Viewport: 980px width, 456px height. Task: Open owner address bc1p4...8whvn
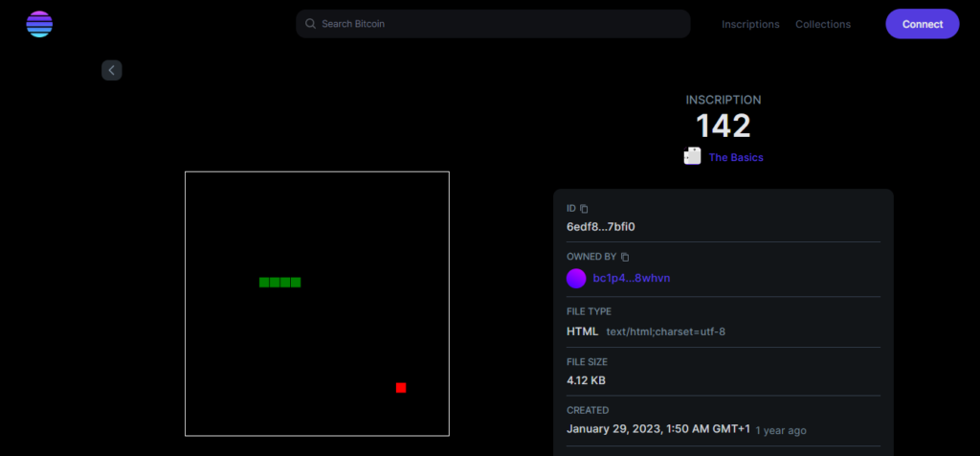(x=632, y=279)
